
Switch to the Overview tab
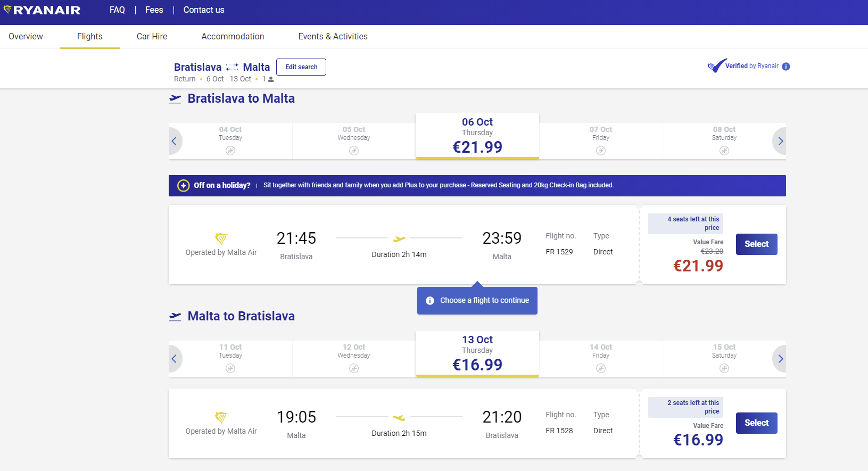(x=26, y=36)
